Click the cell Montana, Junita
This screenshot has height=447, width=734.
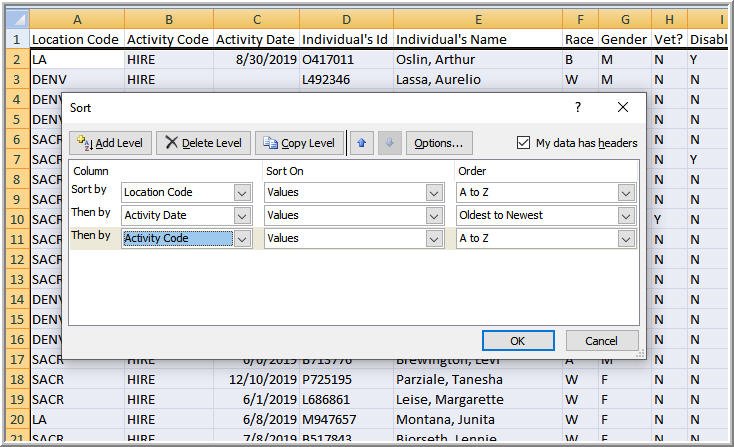point(478,419)
